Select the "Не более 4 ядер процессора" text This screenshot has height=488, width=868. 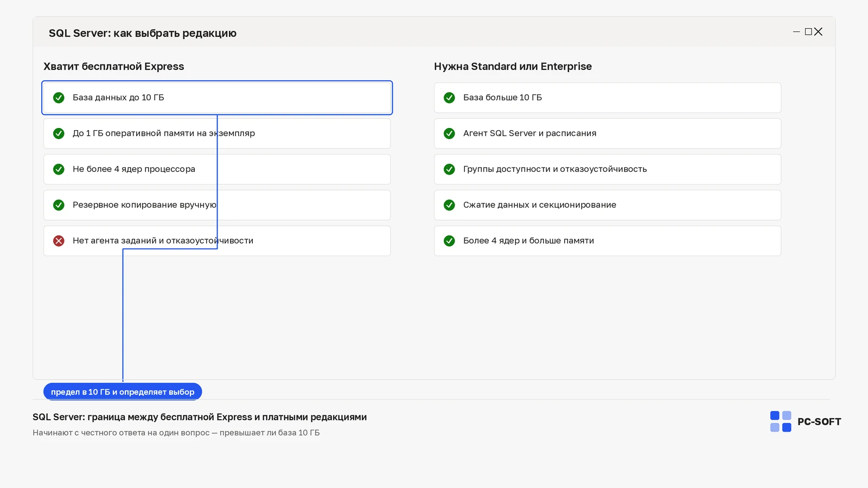pos(134,169)
